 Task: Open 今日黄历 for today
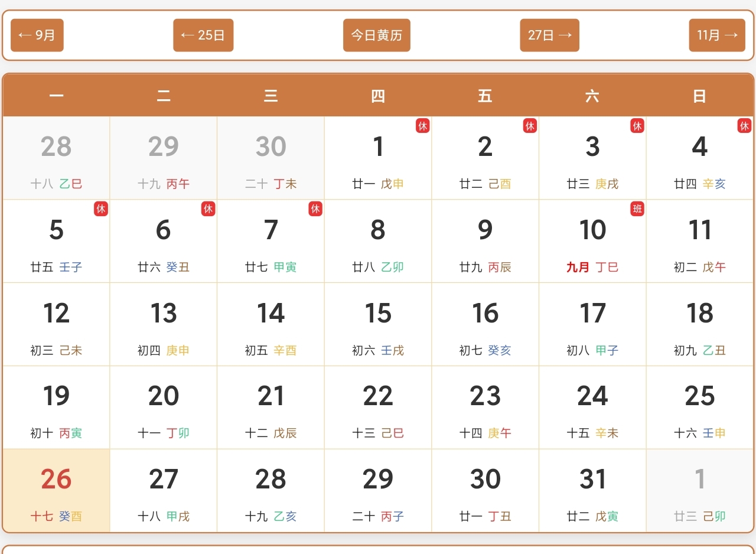(377, 35)
